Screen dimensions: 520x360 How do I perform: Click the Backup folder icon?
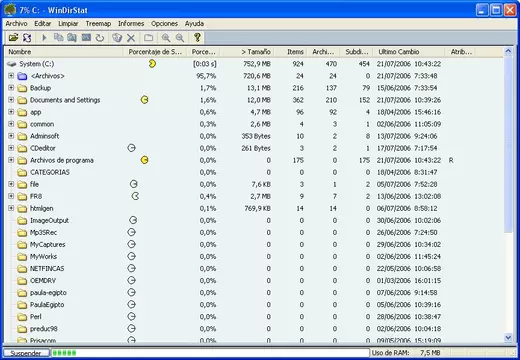(22, 88)
